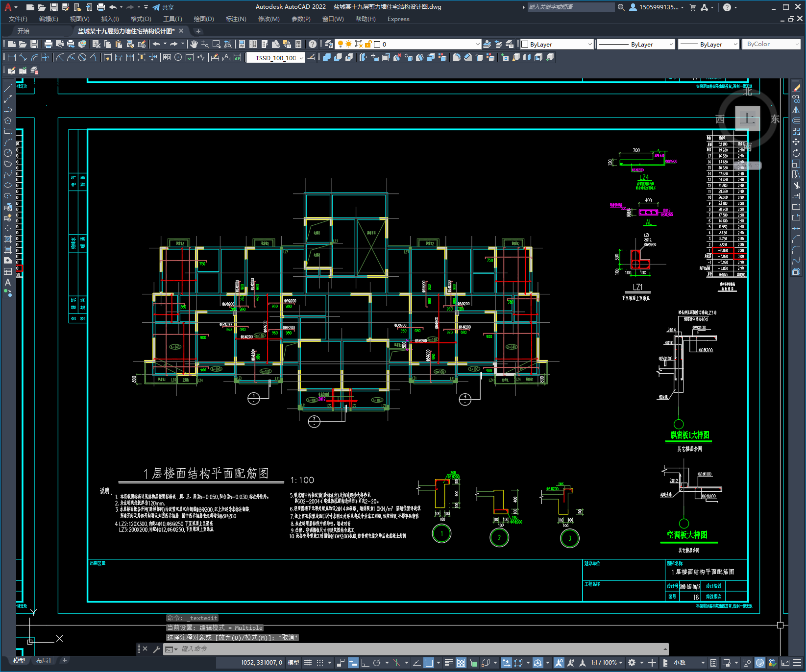Viewport: 806px width, 672px height.
Task: Open the 标注(N) menu
Action: [x=236, y=19]
